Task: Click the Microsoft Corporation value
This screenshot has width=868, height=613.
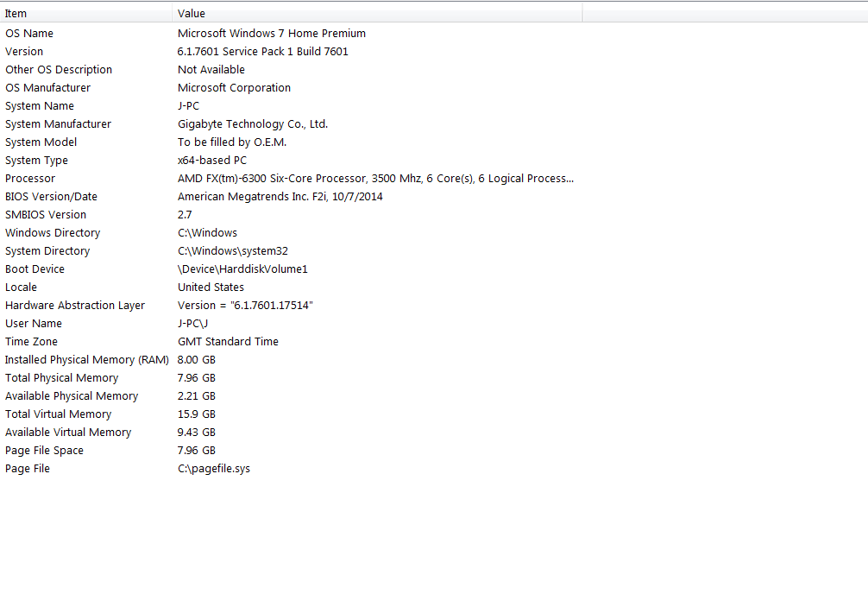Action: [234, 87]
